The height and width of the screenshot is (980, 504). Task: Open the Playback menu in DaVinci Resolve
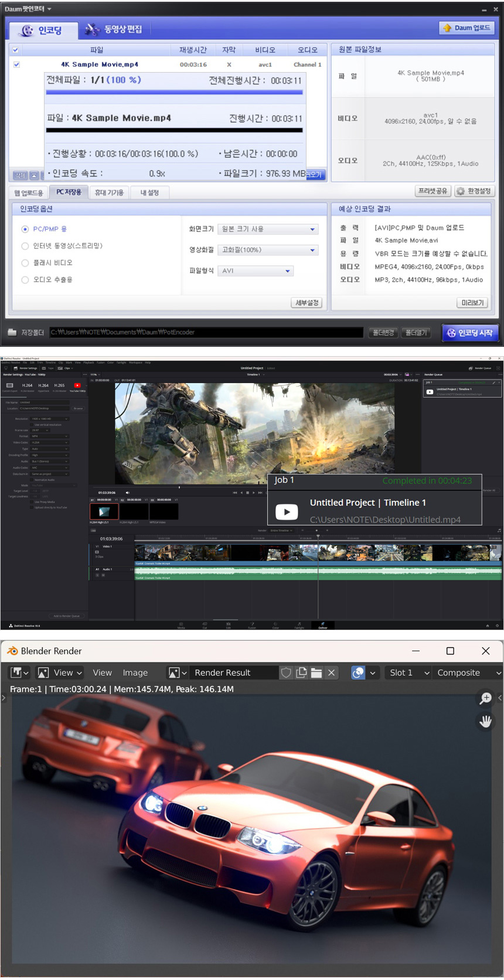(x=88, y=363)
